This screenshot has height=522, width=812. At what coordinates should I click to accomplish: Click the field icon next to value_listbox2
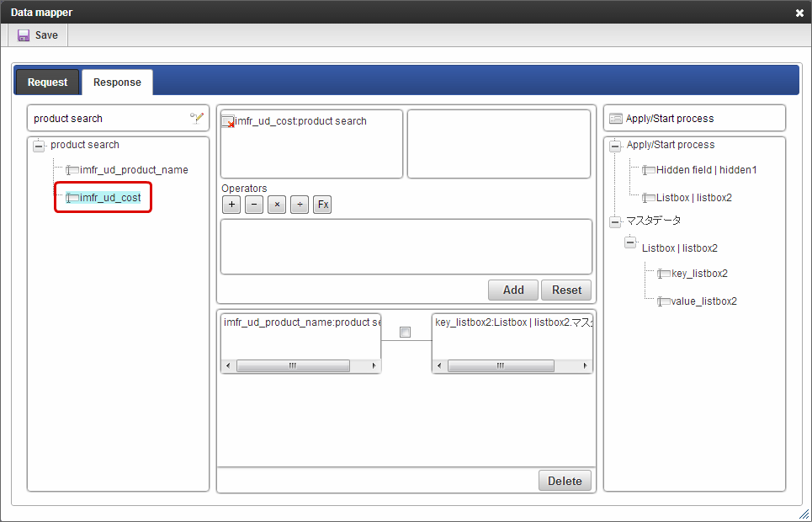point(663,301)
